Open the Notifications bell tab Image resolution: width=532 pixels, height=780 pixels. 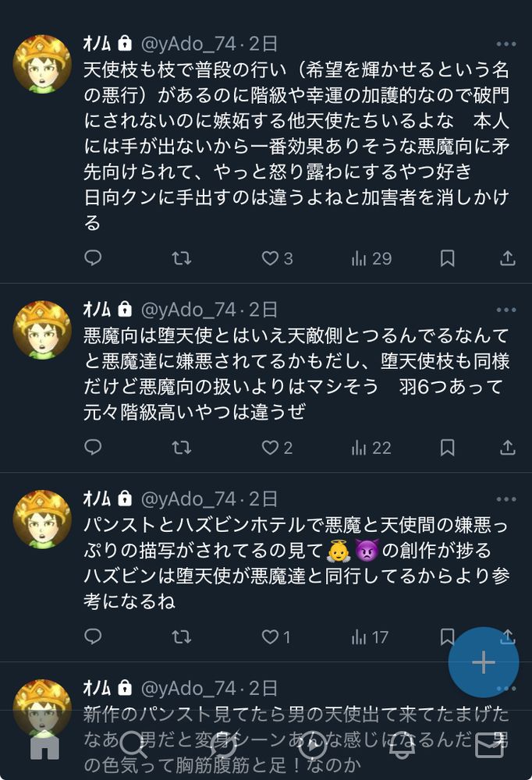[401, 745]
